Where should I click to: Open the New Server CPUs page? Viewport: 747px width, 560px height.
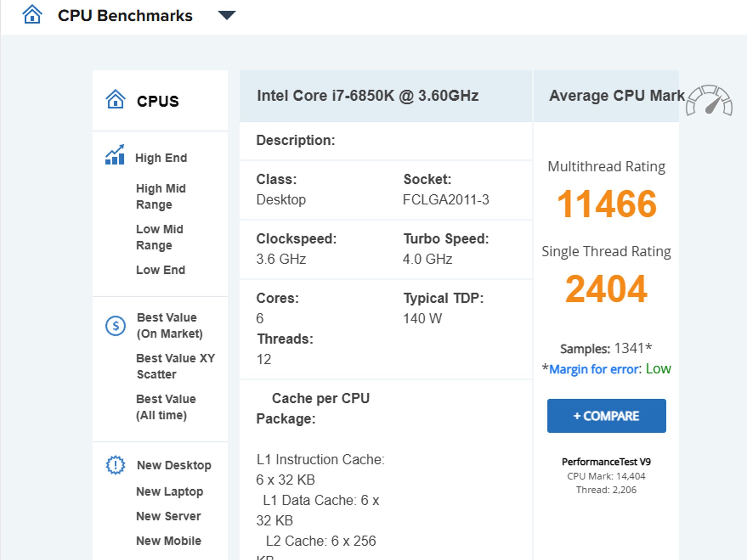(x=169, y=516)
